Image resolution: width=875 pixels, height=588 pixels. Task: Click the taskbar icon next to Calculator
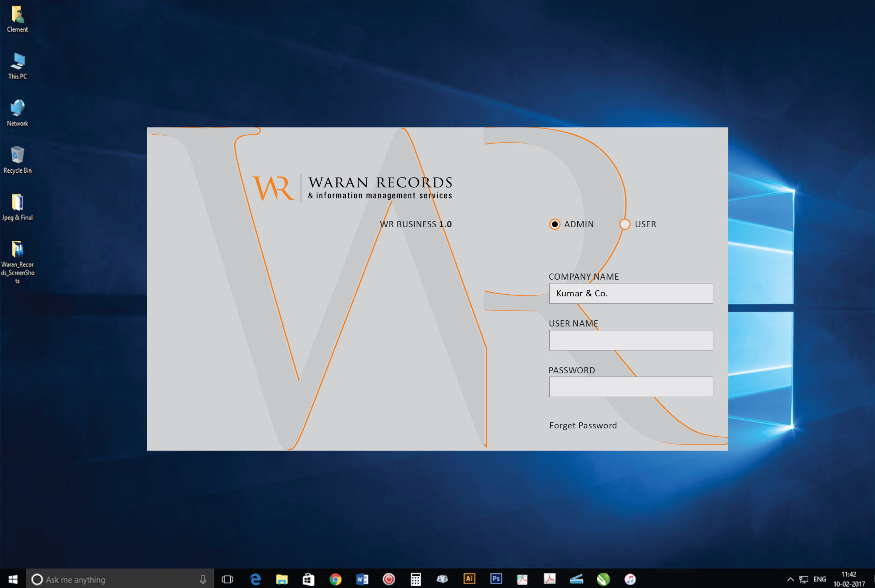click(442, 579)
